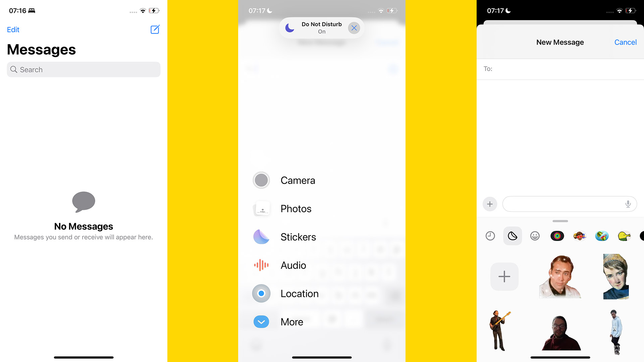Tap the Stickers icon in share sheet
The width and height of the screenshot is (644, 362).
point(261,236)
